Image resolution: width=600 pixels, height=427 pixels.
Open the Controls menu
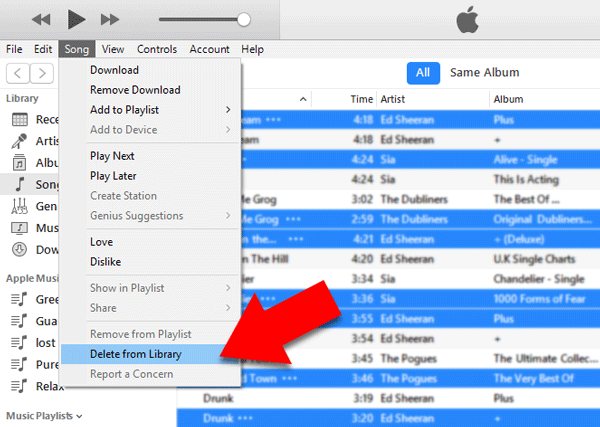[157, 49]
